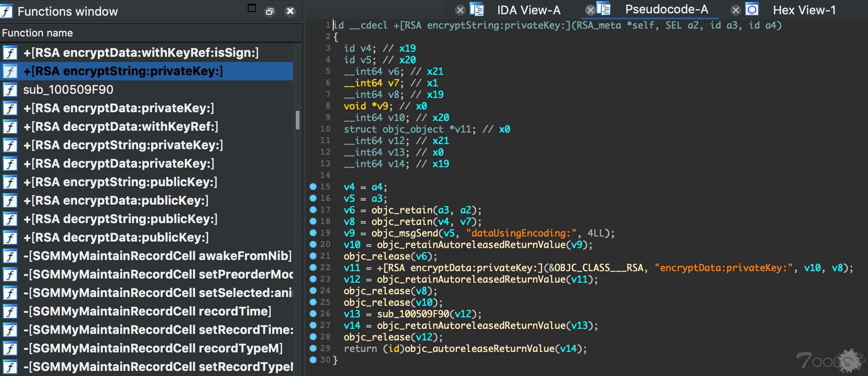Toggle breakpoint dot on line 26
The image size is (868, 376).
(313, 314)
